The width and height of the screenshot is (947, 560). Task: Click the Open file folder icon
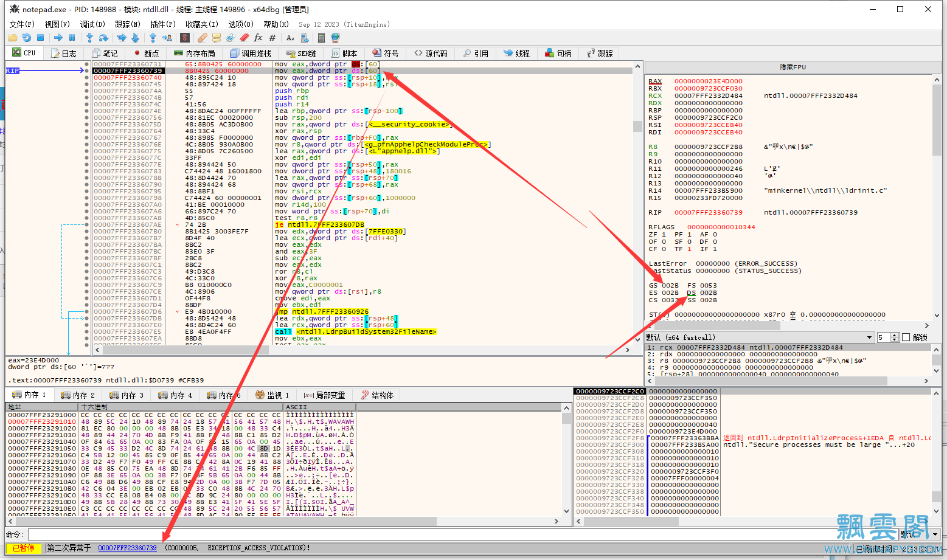[12, 38]
